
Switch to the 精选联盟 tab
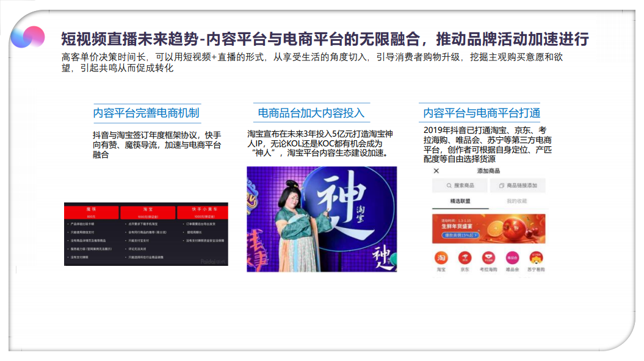point(460,201)
